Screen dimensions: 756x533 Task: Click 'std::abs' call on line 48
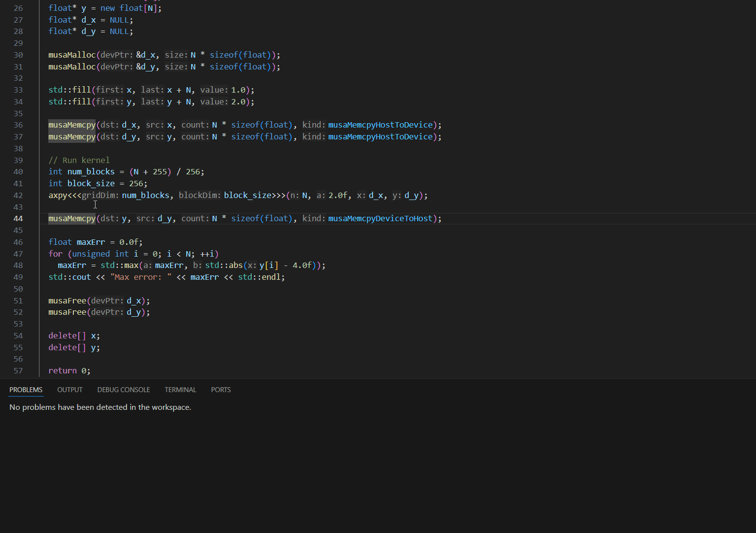(x=224, y=266)
